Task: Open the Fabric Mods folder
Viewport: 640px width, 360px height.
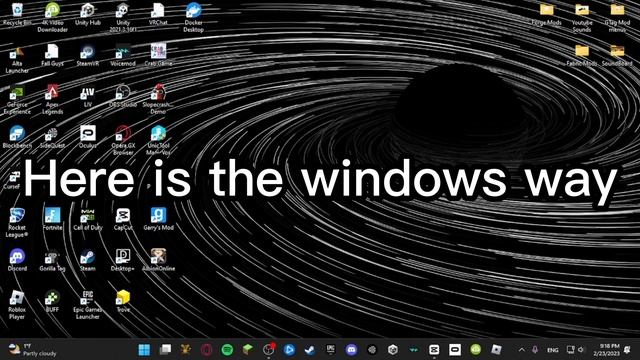Action: coord(582,56)
